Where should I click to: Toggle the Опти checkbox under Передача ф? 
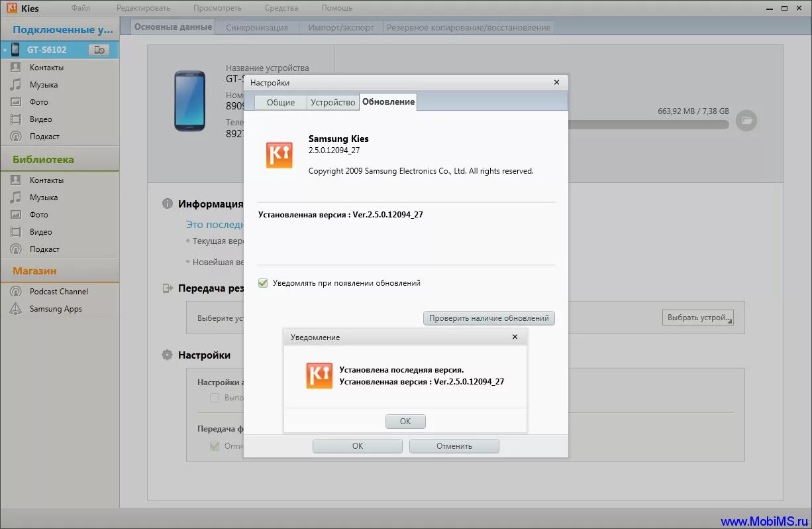click(x=213, y=446)
